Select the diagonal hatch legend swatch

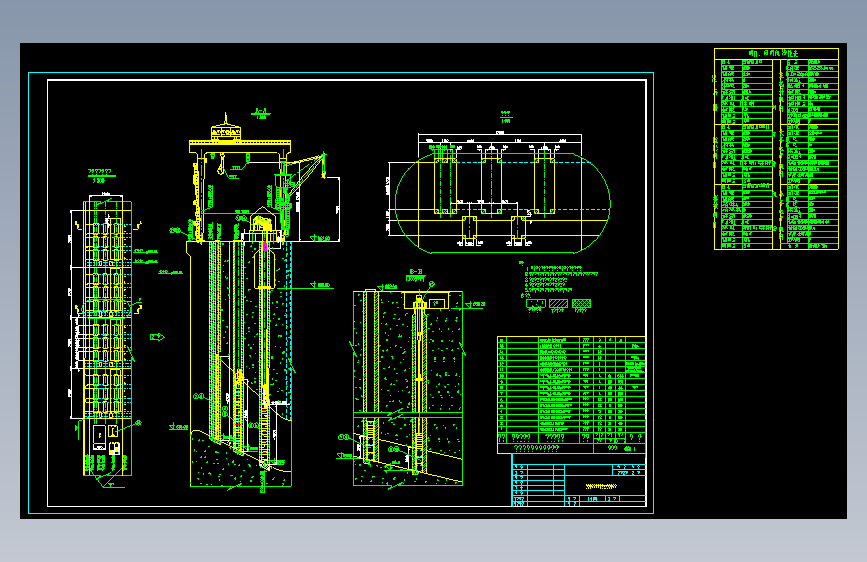558,304
